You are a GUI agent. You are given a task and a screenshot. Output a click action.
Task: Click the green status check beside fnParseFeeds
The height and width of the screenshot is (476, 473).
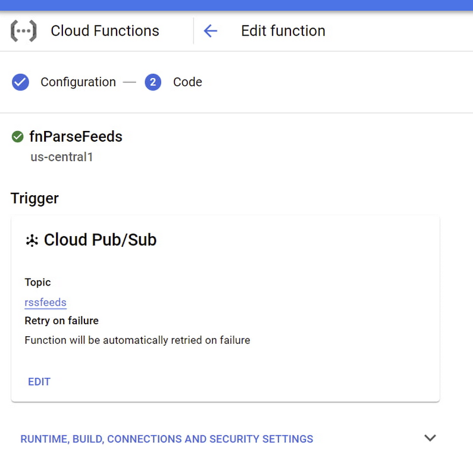coord(18,137)
